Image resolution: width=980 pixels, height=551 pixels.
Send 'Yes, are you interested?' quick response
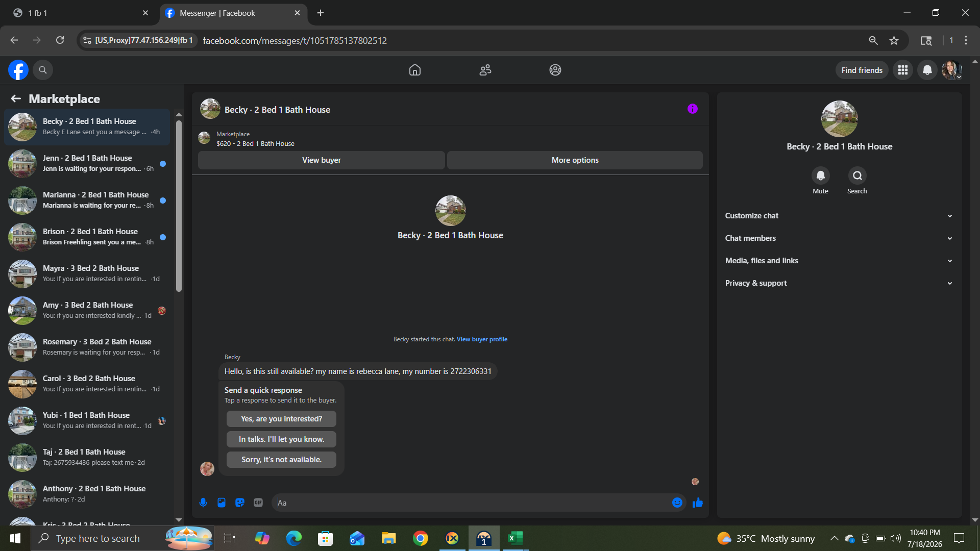[x=282, y=419]
